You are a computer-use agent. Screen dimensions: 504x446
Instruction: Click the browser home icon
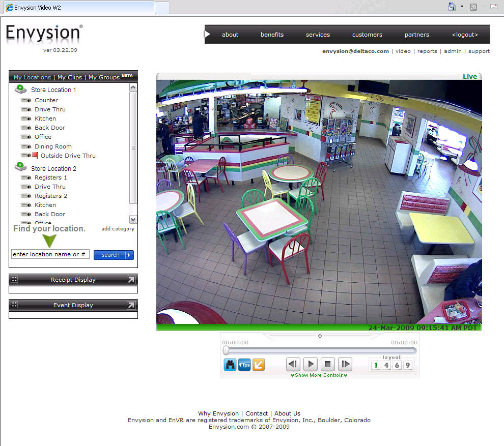[452, 7]
